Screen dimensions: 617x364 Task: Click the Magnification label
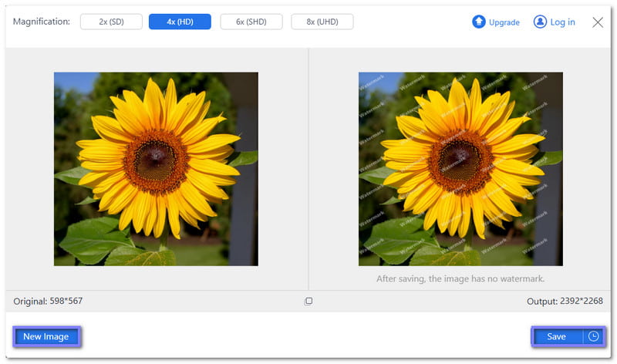pos(42,22)
